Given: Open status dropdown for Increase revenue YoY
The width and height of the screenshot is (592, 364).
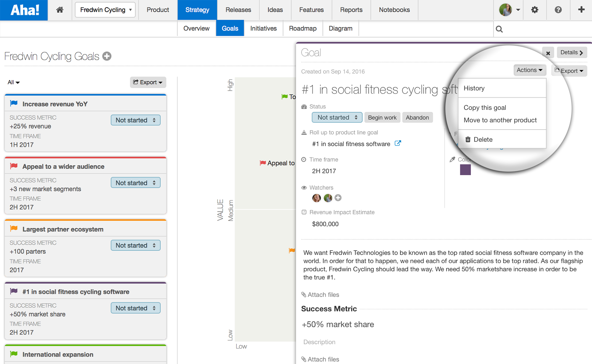Looking at the screenshot, I should pyautogui.click(x=136, y=120).
